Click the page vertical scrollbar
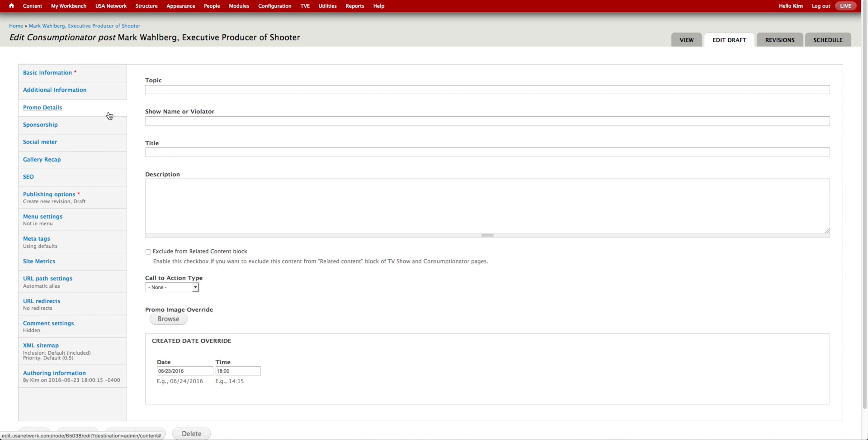Image resolution: width=868 pixels, height=440 pixels. tap(864, 202)
